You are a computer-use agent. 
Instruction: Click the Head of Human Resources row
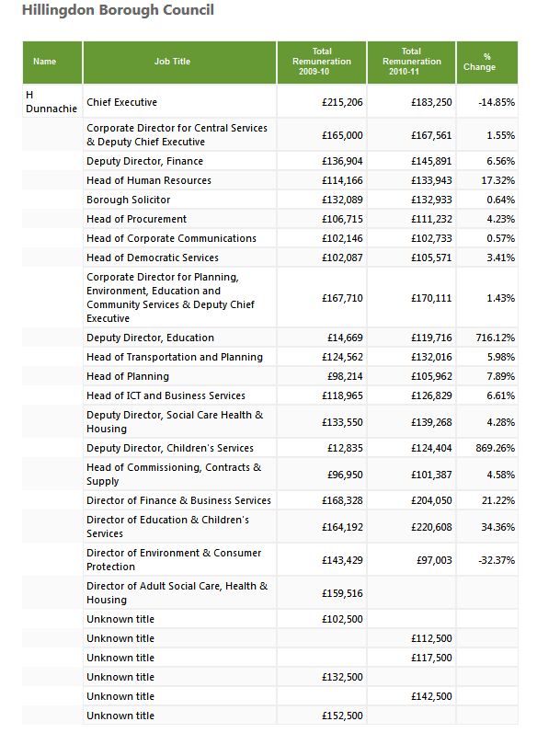(x=270, y=180)
